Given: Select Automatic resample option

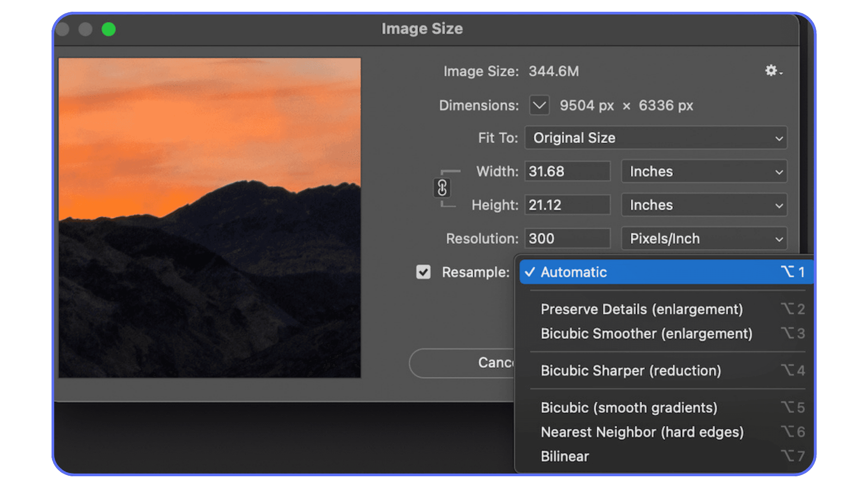Looking at the screenshot, I should 666,272.
